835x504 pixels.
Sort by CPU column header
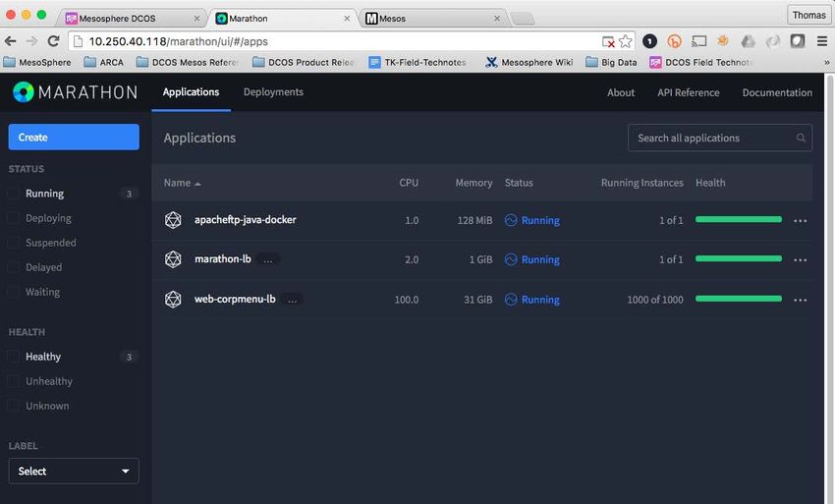point(409,183)
